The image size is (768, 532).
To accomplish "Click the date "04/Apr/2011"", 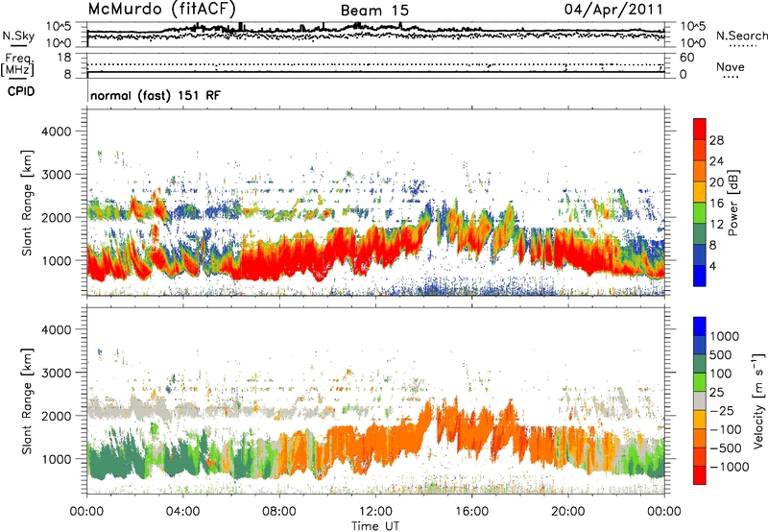I will coord(613,9).
